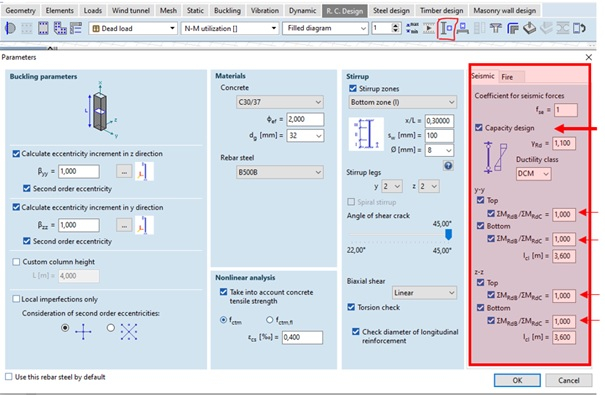Open the Linear biaxial shear dropdown
The height and width of the screenshot is (395, 605).
coord(424,293)
